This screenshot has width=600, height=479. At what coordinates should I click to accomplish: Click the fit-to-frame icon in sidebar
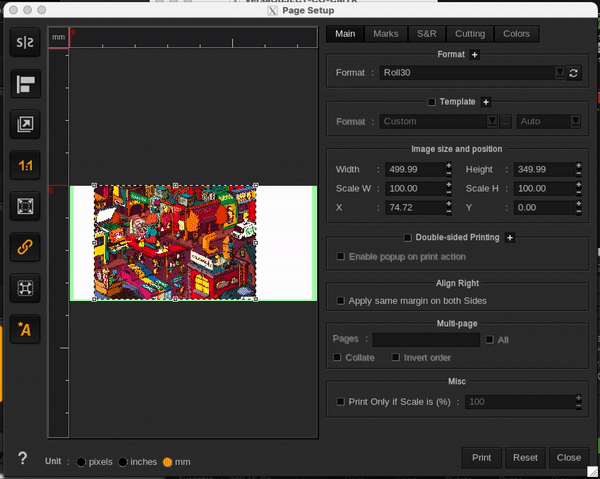25,206
